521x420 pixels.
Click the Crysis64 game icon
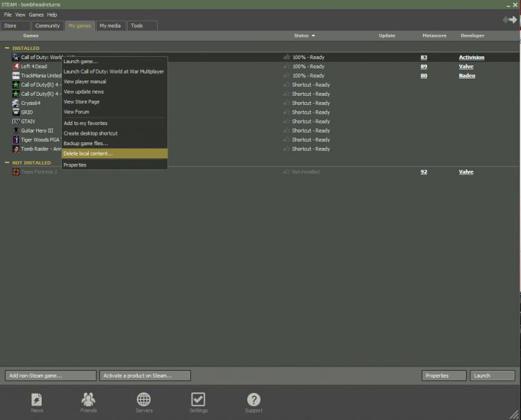click(15, 103)
